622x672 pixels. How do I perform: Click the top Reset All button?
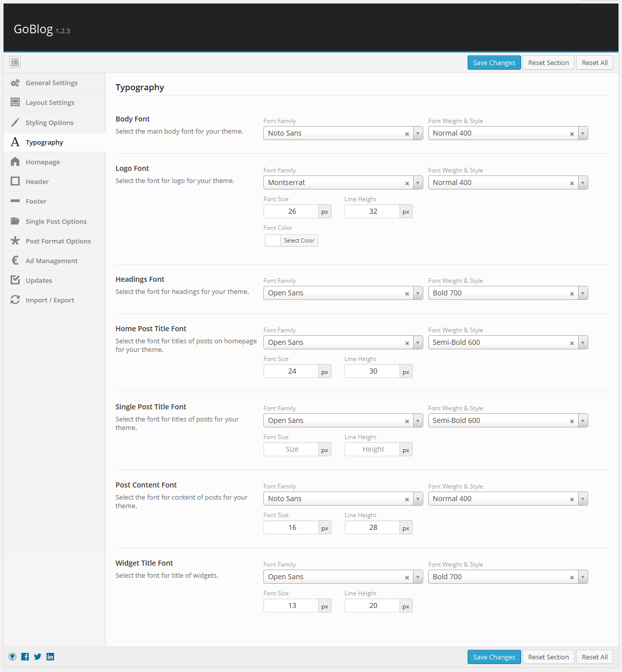[x=594, y=63]
